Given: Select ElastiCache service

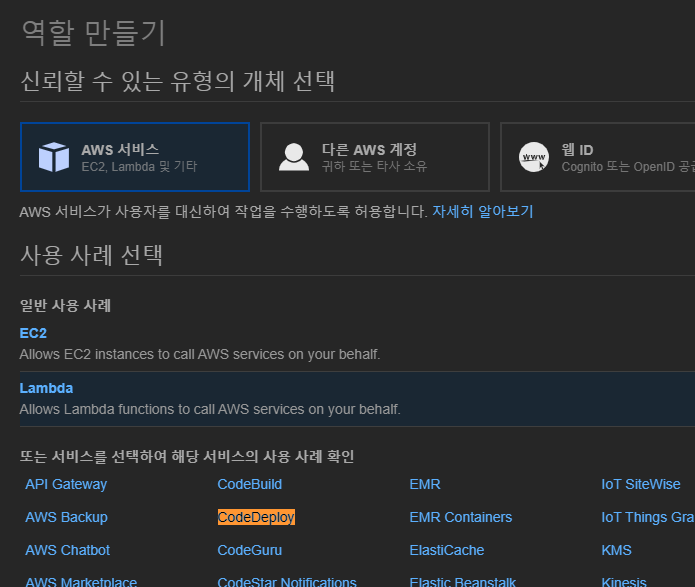Looking at the screenshot, I should 447,550.
